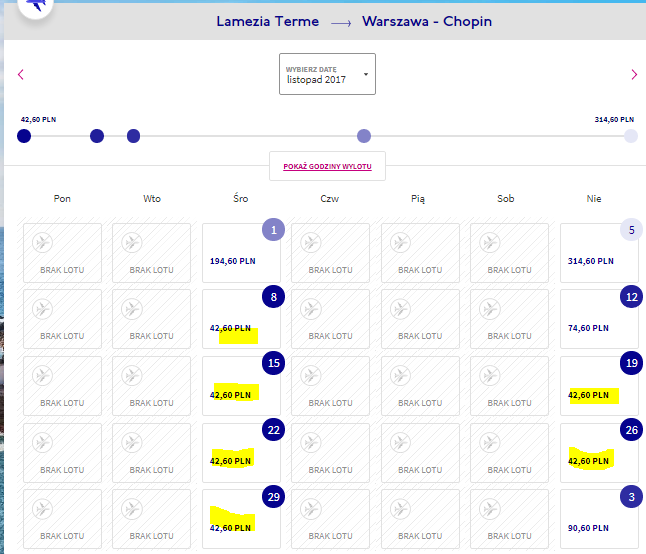Click the date badge number 15
This screenshot has width=646, height=554.
click(x=274, y=363)
